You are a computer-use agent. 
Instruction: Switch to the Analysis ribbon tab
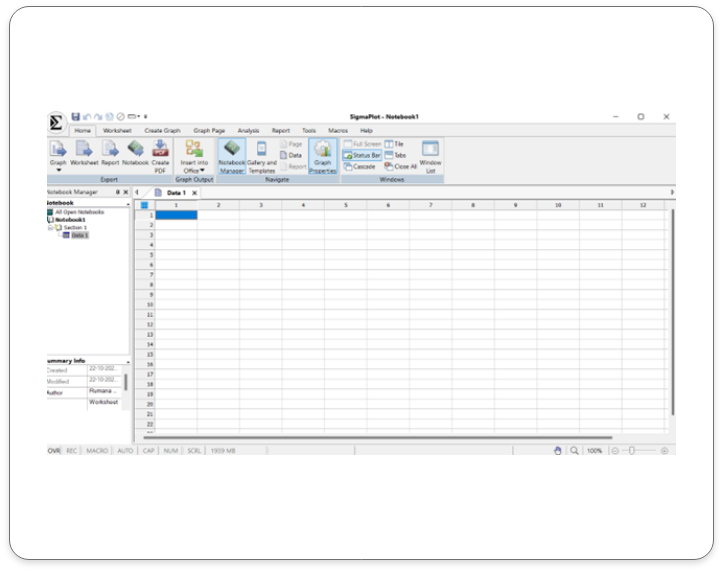[248, 130]
